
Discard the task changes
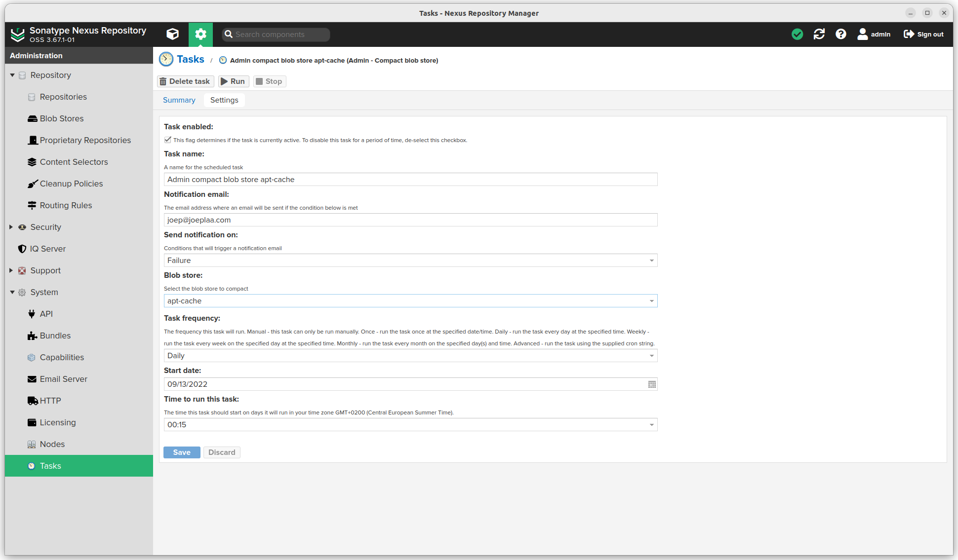click(222, 452)
